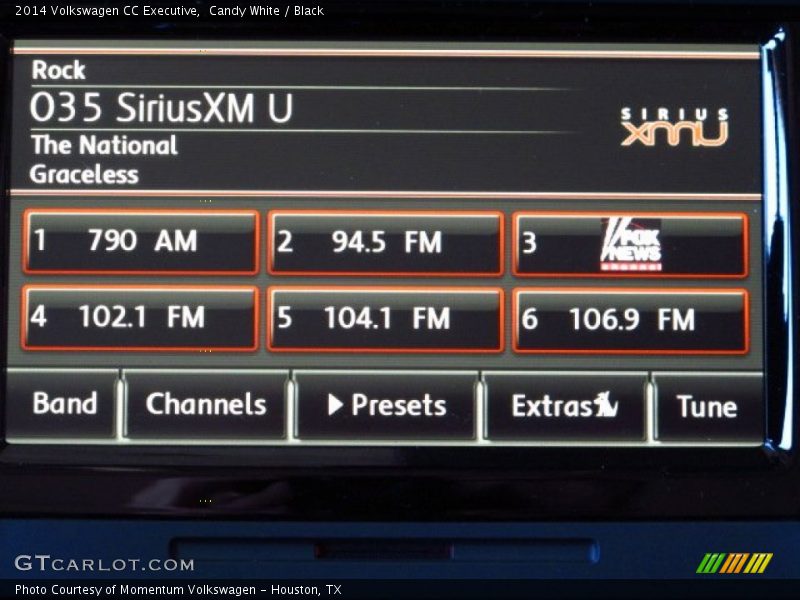Tune to preset 3 Fox News
Viewport: 800px width, 600px height.
tap(630, 245)
